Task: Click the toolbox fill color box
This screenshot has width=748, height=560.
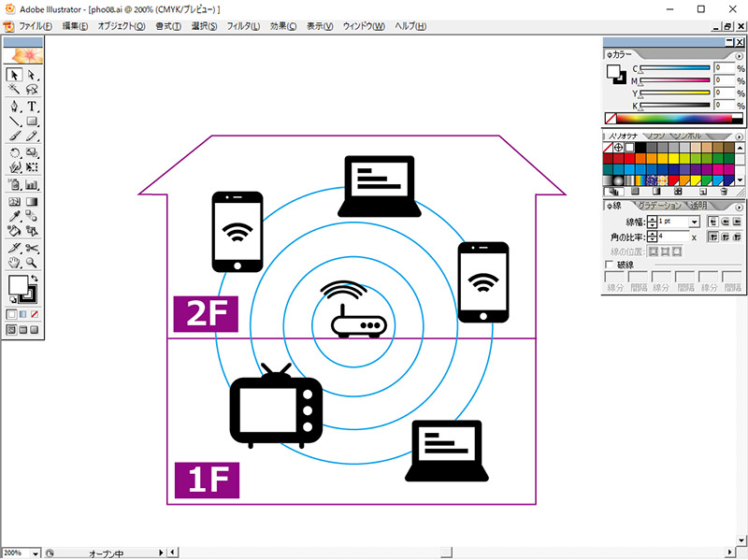Action: (x=18, y=286)
